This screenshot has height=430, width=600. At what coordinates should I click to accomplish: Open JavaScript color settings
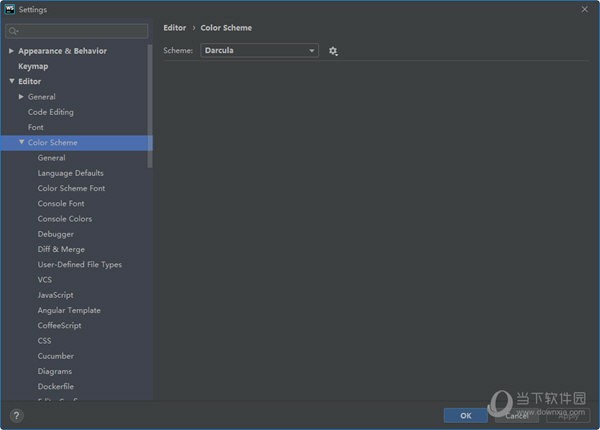(55, 295)
